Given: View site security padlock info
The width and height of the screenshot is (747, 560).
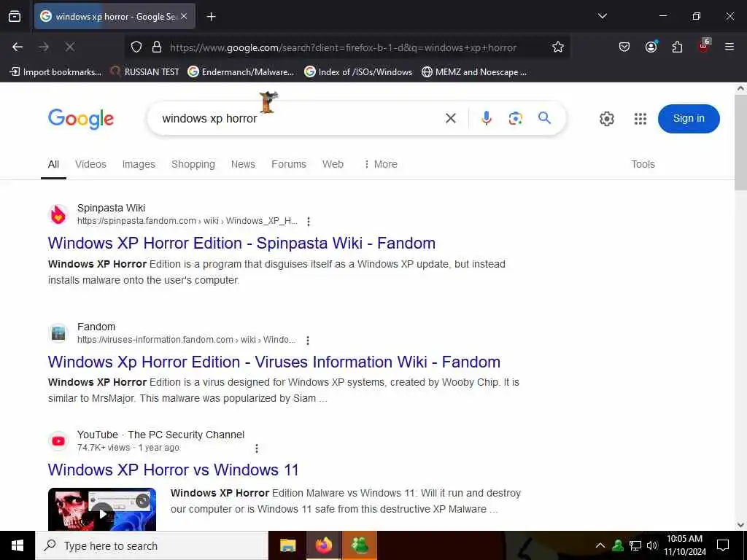Looking at the screenshot, I should [156, 47].
